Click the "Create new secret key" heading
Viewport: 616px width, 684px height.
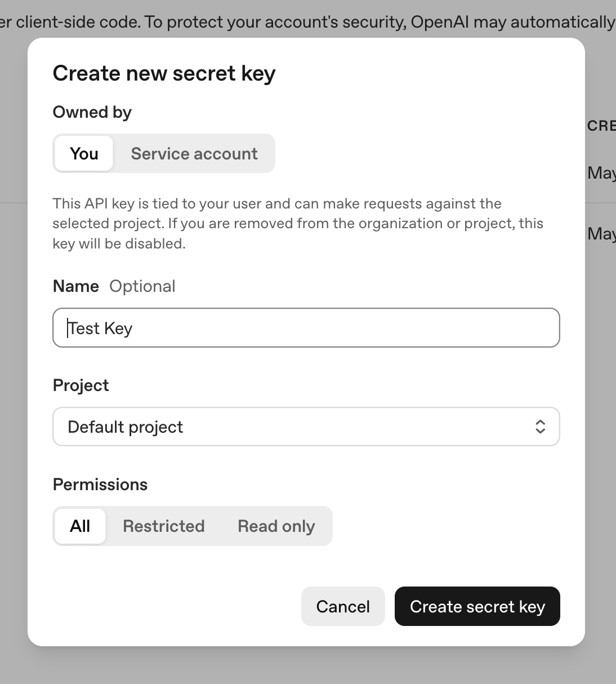click(x=164, y=73)
